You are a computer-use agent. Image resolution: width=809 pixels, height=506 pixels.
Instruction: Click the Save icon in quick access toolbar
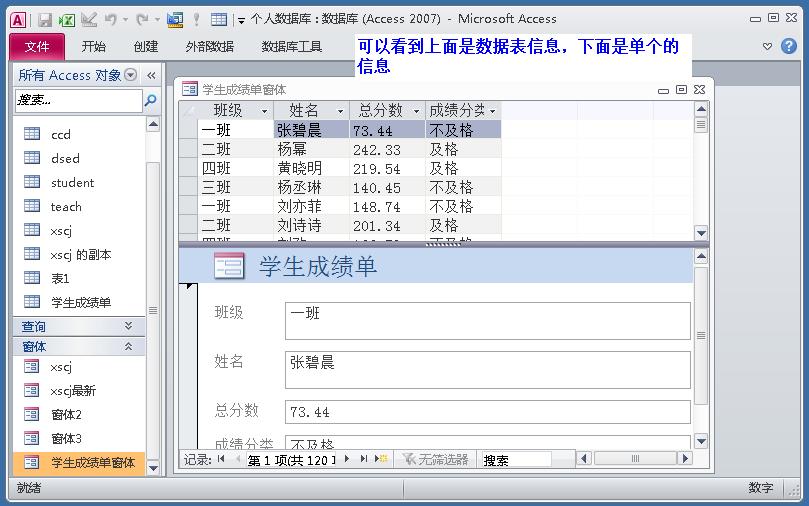click(x=45, y=19)
